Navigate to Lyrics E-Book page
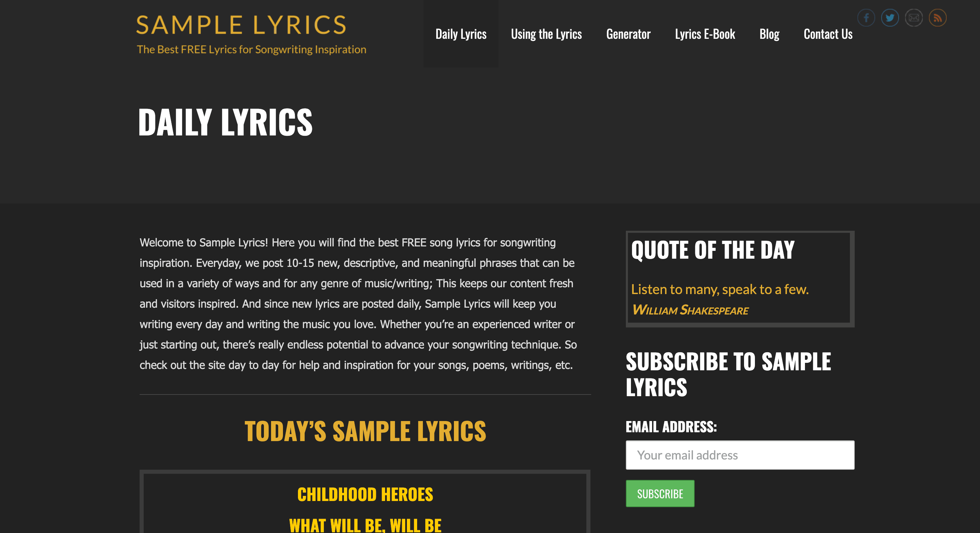980x533 pixels. point(705,34)
